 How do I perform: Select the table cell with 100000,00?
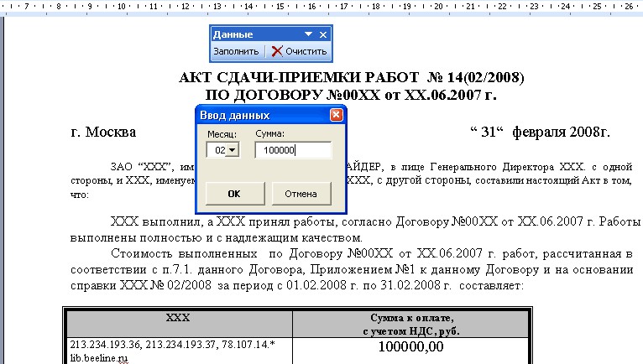pos(410,351)
